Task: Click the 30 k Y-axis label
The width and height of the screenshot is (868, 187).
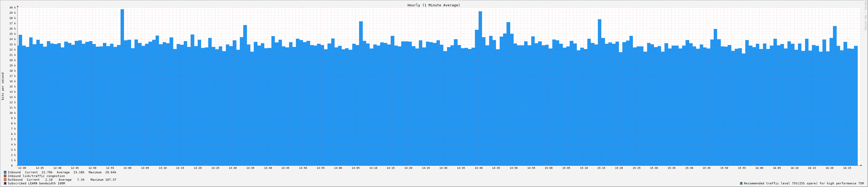Action: [12, 7]
